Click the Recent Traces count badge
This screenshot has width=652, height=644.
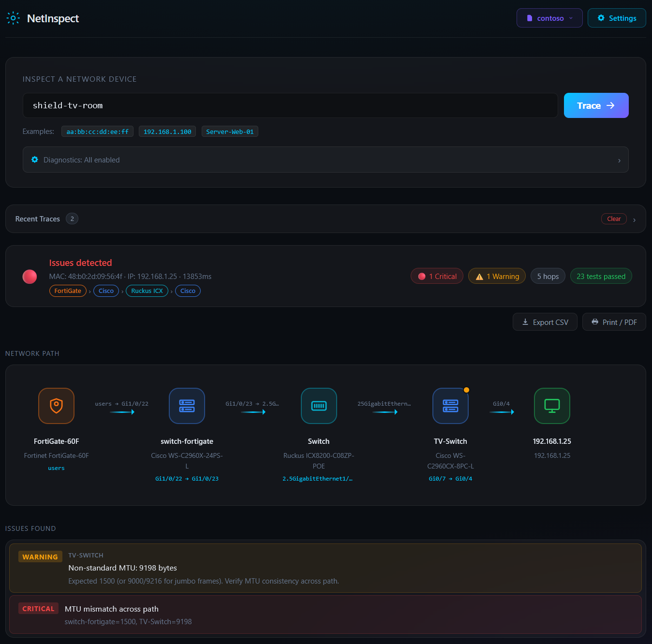tap(72, 219)
